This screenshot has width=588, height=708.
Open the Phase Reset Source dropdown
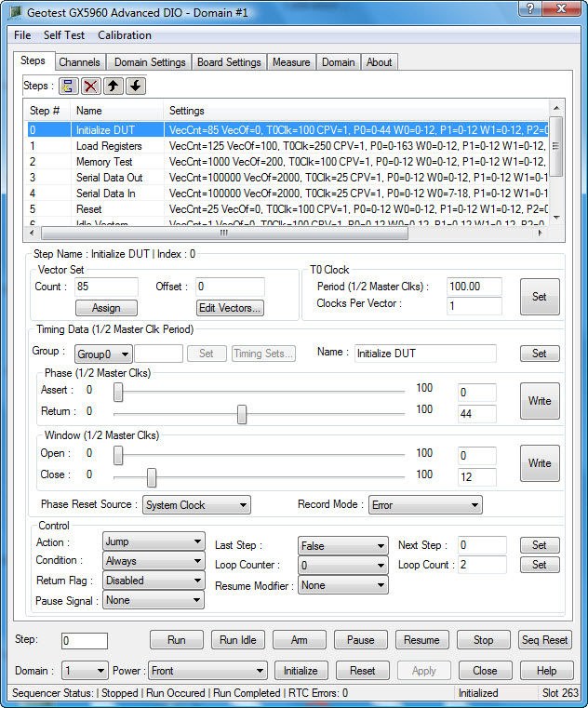196,505
